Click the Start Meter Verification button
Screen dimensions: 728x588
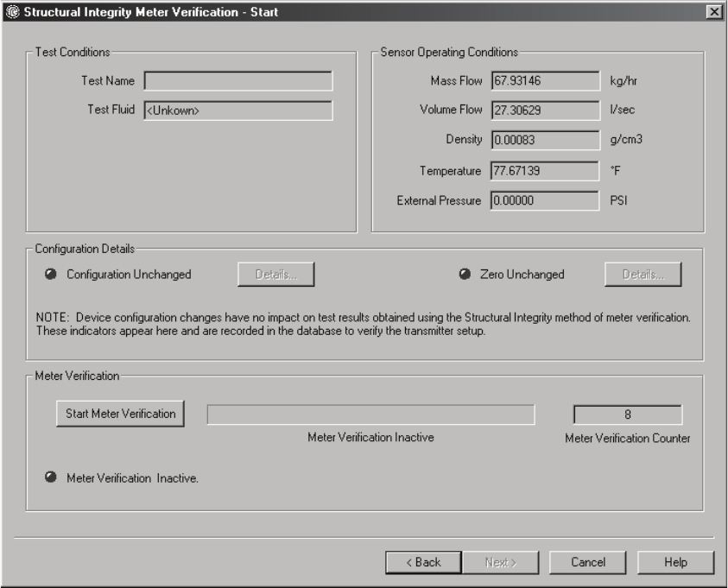click(120, 414)
